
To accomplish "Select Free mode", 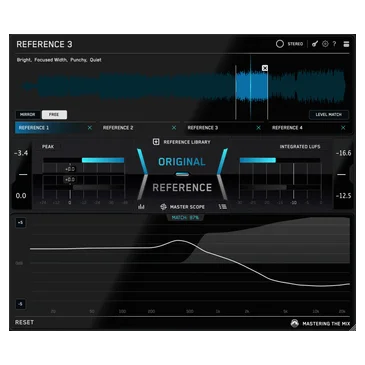I will tap(54, 115).
